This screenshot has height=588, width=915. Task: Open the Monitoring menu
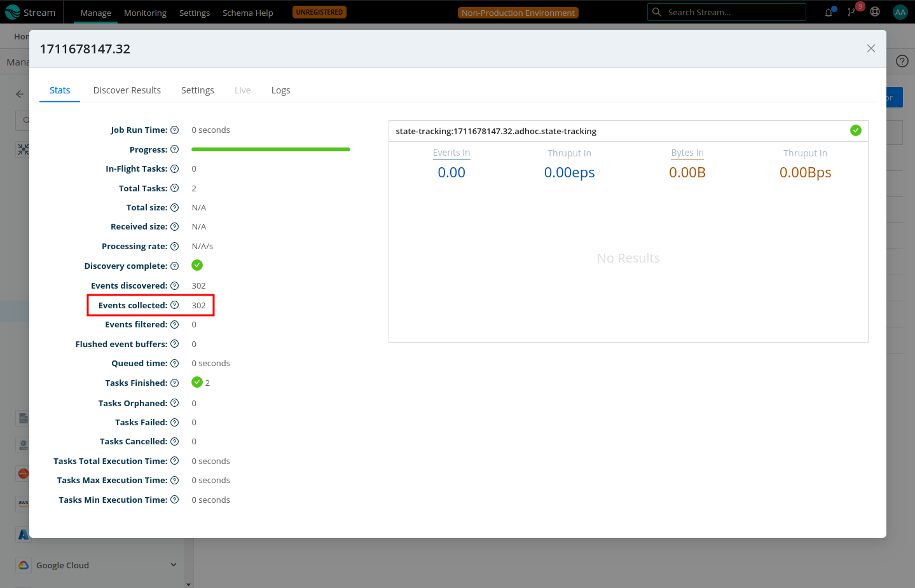pyautogui.click(x=145, y=13)
